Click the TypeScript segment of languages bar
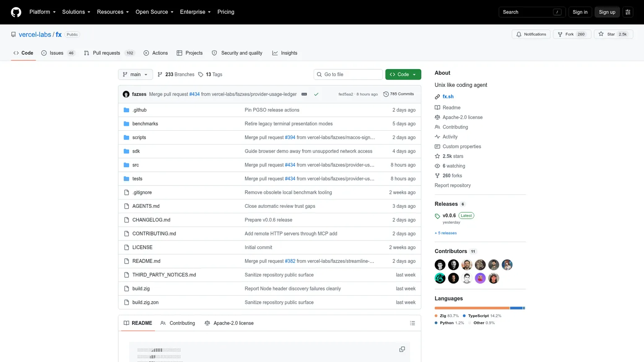Screen dimensions: 644x362 tap(517, 308)
